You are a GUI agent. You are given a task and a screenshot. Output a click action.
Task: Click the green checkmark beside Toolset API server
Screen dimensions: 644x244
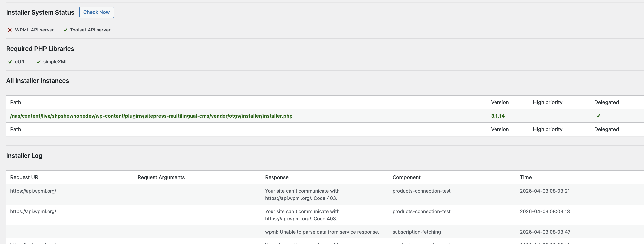coord(65,30)
